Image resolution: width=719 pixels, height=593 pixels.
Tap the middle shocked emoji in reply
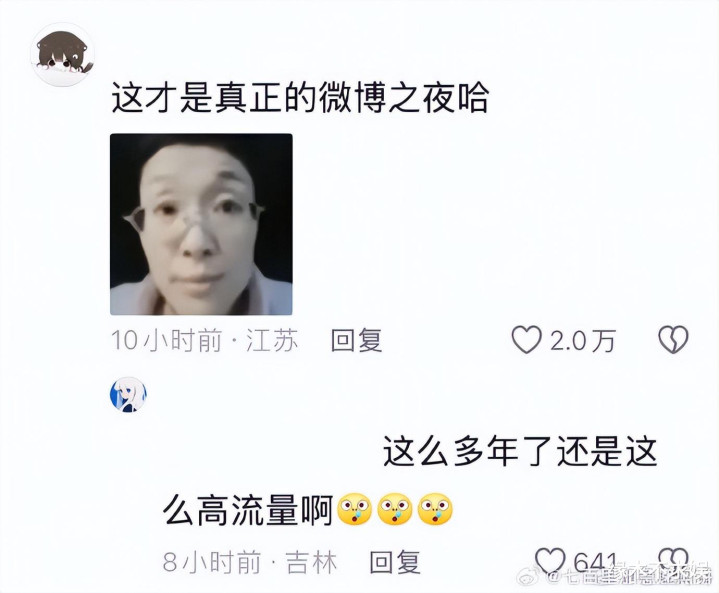394,509
